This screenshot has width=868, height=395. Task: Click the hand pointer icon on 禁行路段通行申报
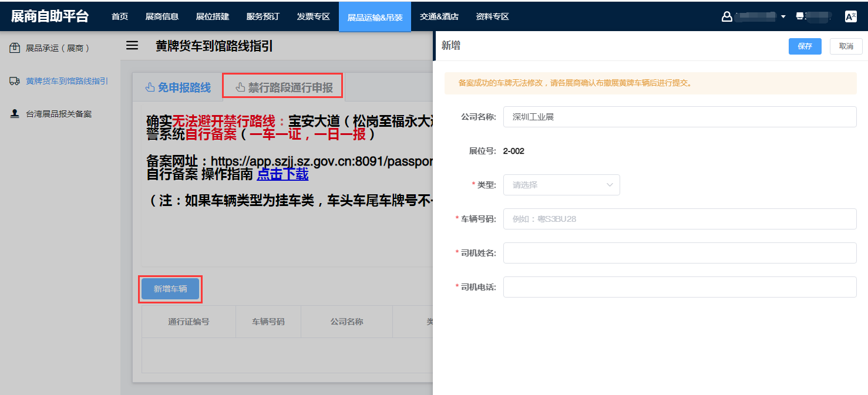240,87
